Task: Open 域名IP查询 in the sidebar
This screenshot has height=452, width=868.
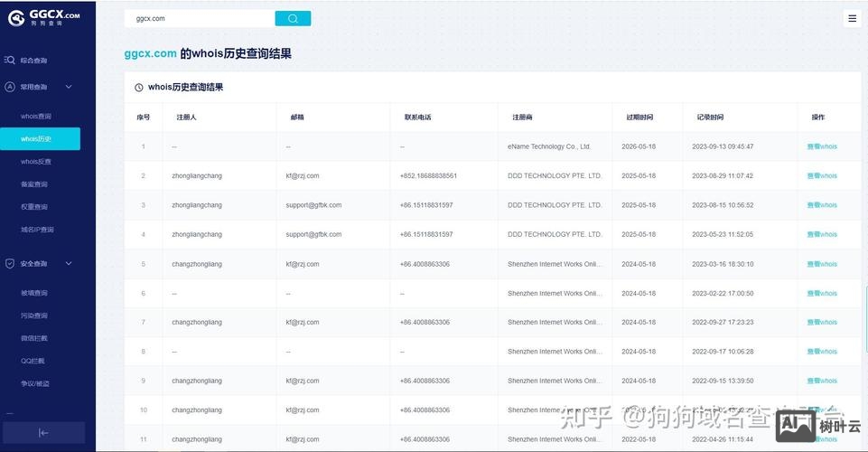Action: [x=37, y=230]
